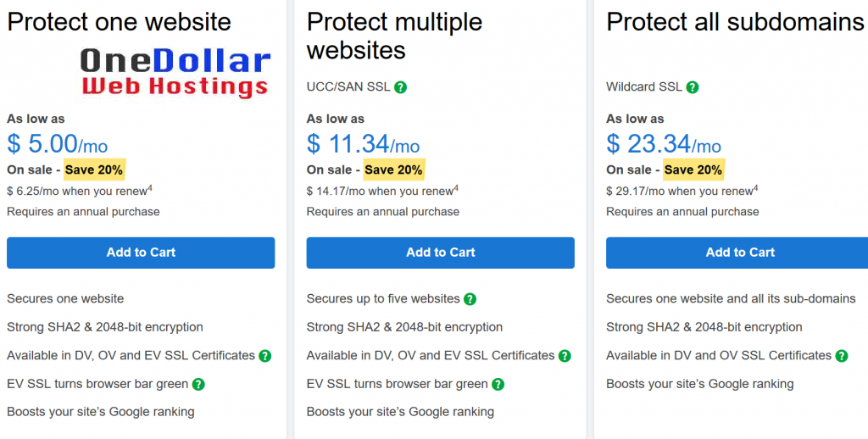Click the OneDollar Web Hostings logo
This screenshot has width=868, height=439.
(175, 72)
